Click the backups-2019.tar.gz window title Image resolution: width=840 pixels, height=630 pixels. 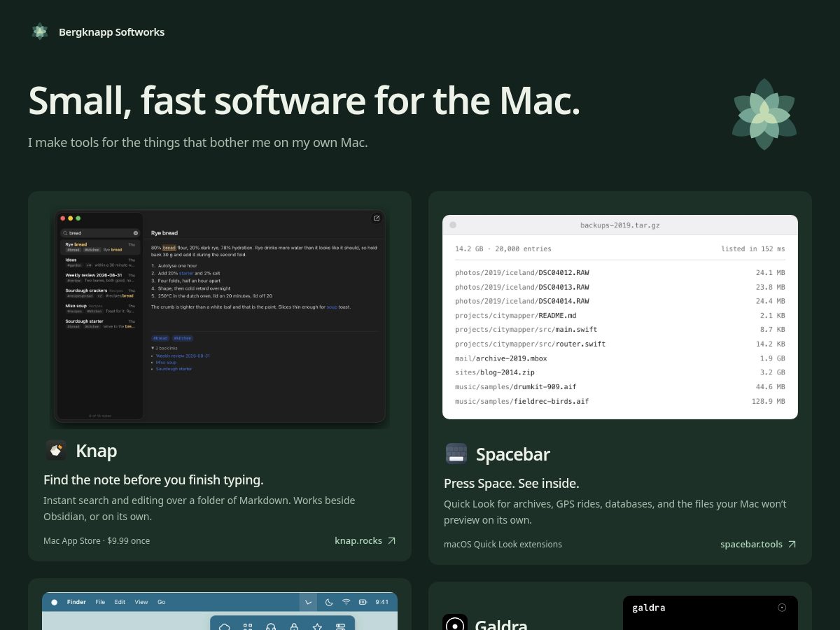coord(620,225)
